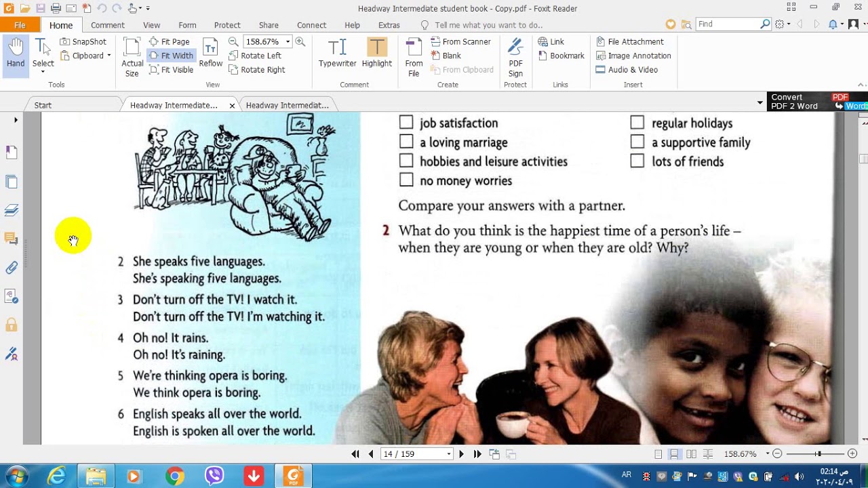
Task: Check the 'job satisfaction' box
Action: [406, 123]
